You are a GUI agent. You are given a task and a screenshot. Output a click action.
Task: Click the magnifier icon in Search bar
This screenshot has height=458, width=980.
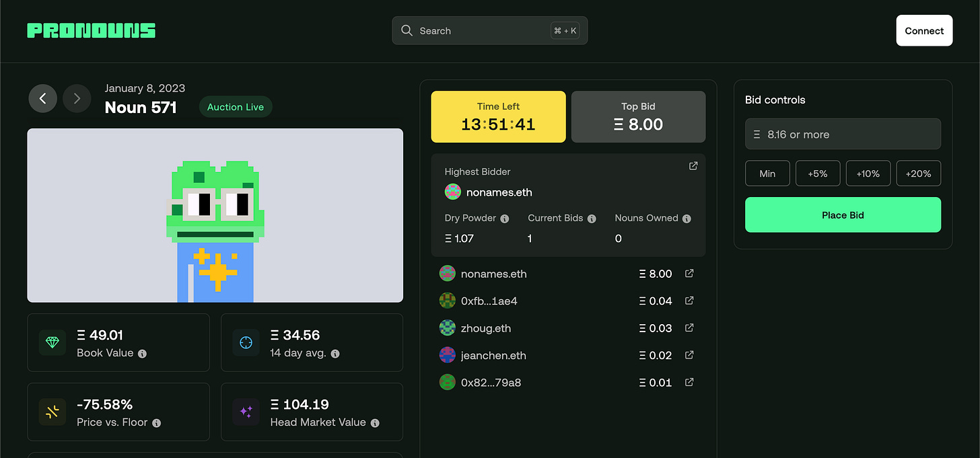pos(407,30)
